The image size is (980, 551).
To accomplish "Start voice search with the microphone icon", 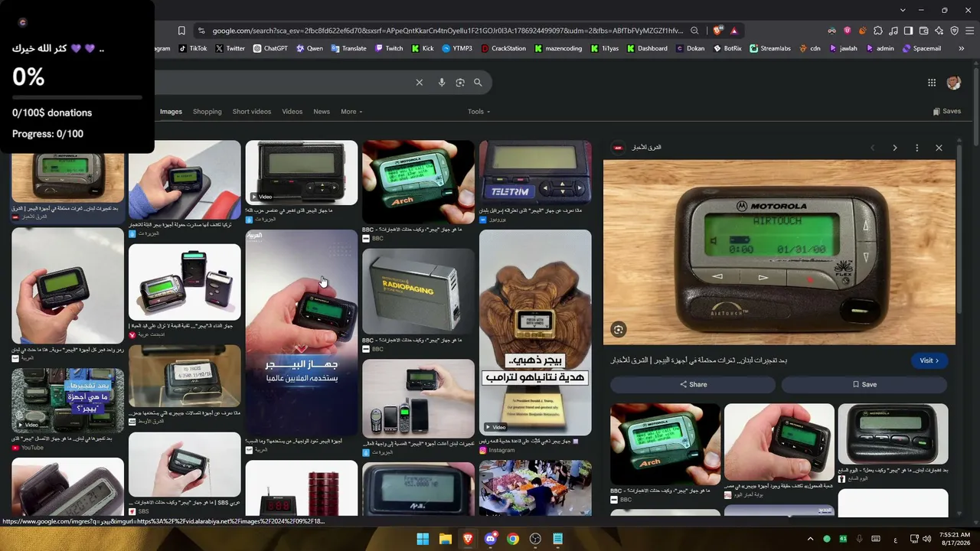I will click(442, 83).
